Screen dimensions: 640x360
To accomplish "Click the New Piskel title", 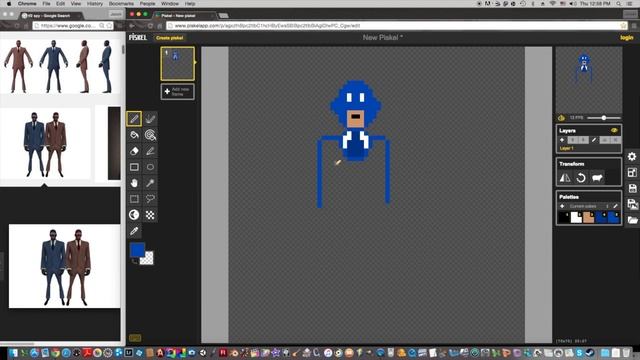I will (x=382, y=38).
